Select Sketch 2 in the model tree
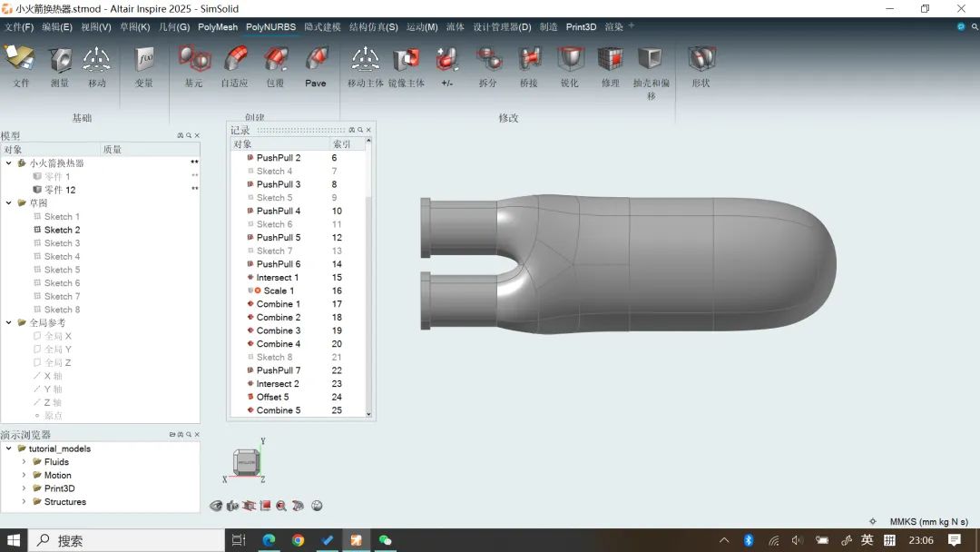 point(62,230)
